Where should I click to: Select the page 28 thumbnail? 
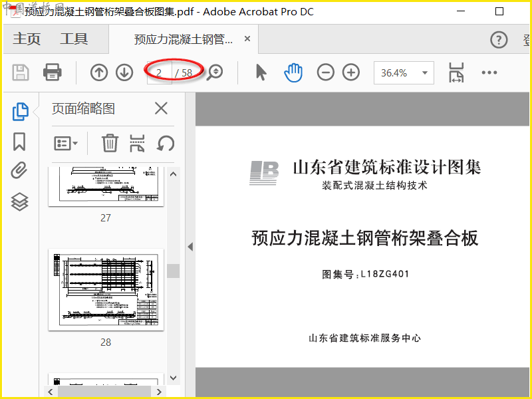point(106,290)
